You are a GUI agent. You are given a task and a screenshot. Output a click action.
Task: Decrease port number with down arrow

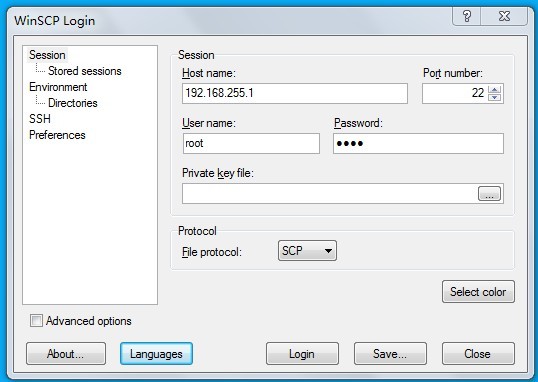tap(494, 97)
